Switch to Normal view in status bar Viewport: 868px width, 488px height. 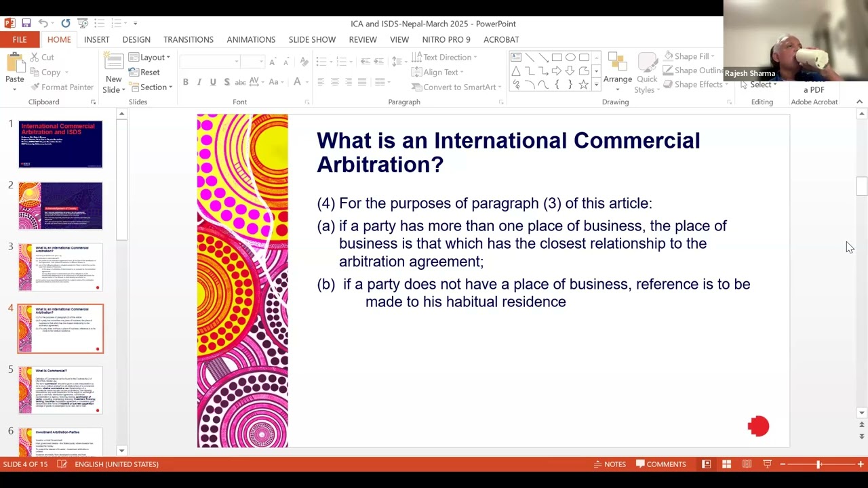click(x=706, y=464)
